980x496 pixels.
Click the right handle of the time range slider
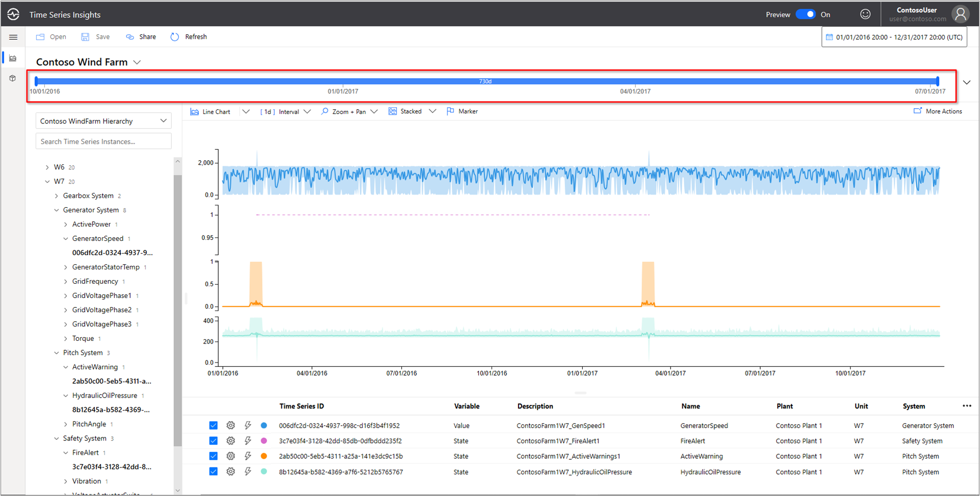[x=937, y=81]
